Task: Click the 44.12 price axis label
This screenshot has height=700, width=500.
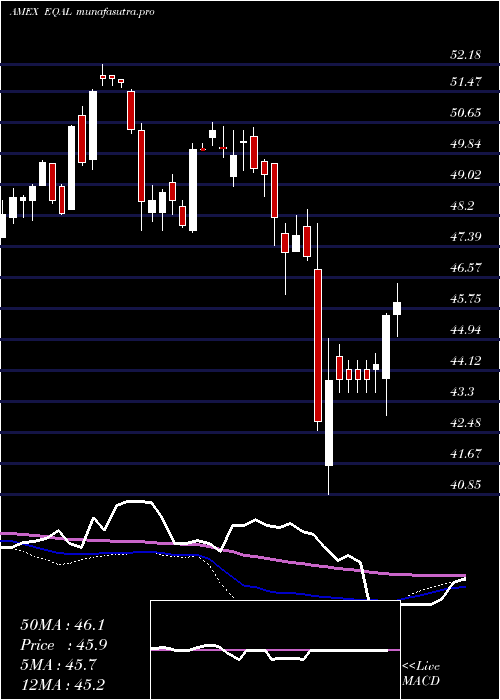Action: (x=465, y=361)
